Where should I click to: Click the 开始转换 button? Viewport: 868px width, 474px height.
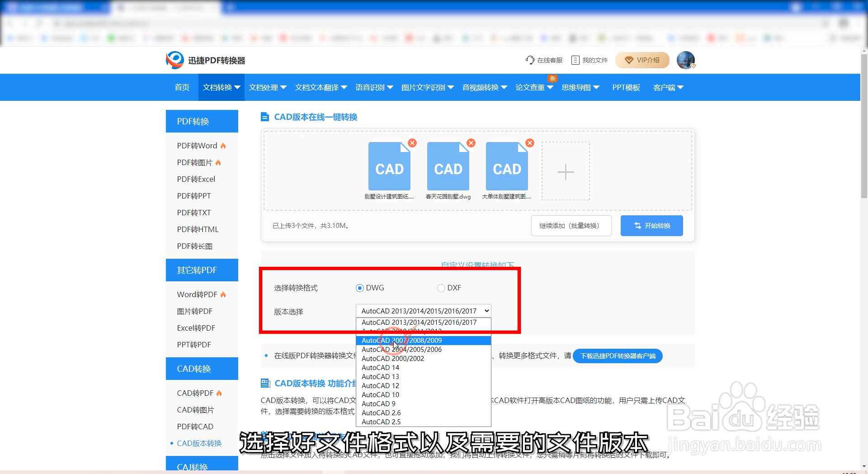(651, 226)
